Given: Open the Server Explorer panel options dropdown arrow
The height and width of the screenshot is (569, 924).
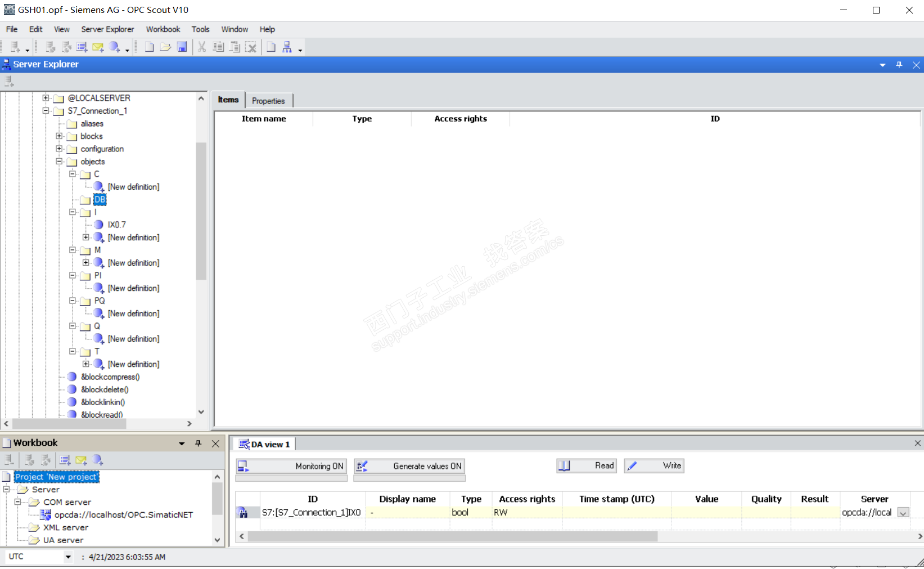Looking at the screenshot, I should [x=882, y=65].
